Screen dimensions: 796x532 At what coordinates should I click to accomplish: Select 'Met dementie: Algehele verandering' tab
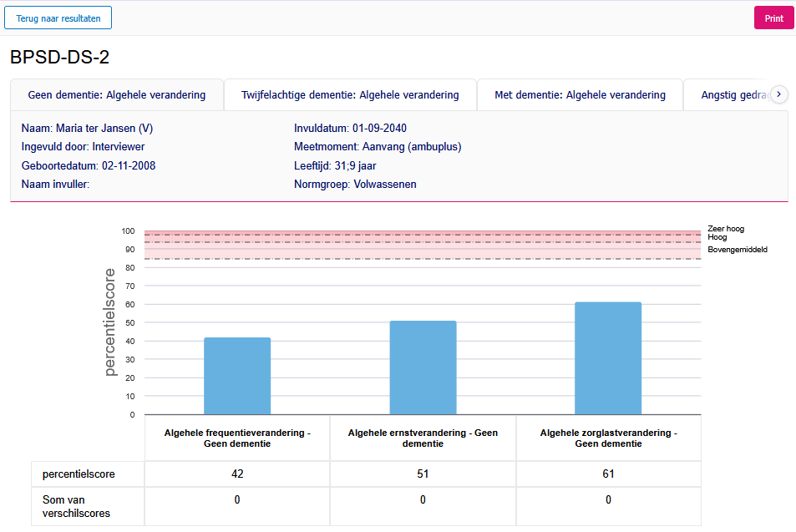580,95
